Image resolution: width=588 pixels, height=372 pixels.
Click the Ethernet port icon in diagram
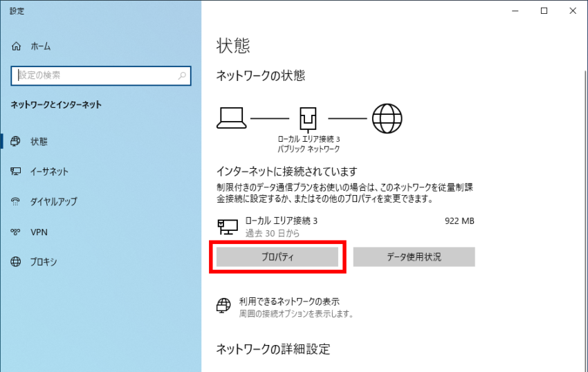308,120
